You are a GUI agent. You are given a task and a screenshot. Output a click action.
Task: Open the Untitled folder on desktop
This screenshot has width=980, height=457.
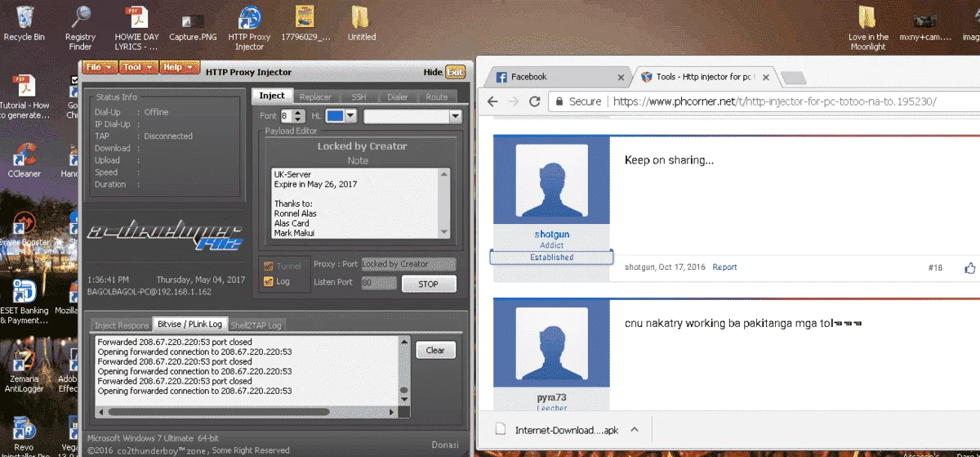[362, 23]
